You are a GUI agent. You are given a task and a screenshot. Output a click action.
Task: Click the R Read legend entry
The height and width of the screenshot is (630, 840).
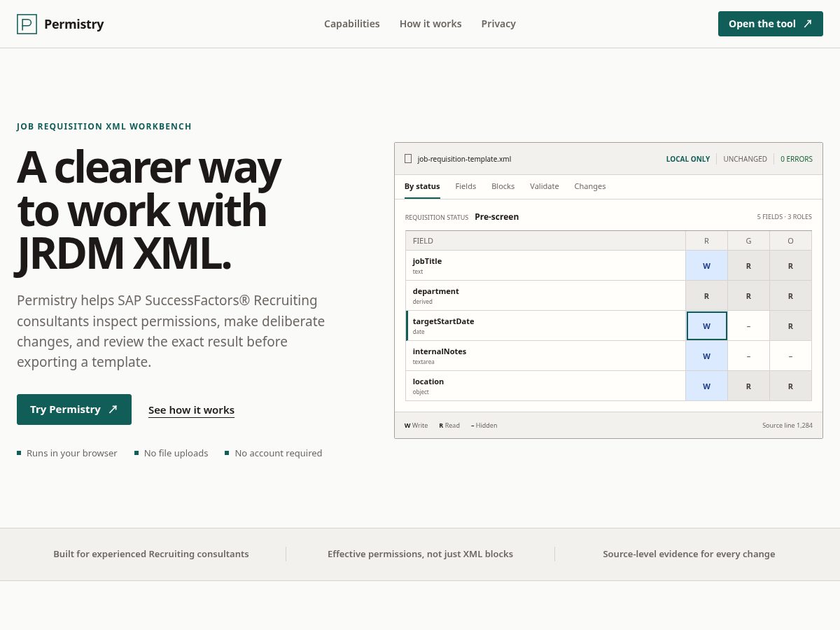(449, 425)
